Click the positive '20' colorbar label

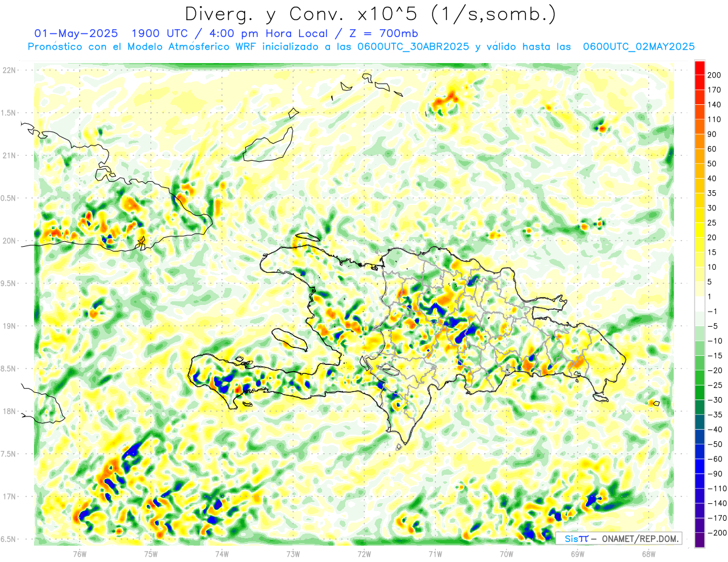pyautogui.click(x=712, y=238)
